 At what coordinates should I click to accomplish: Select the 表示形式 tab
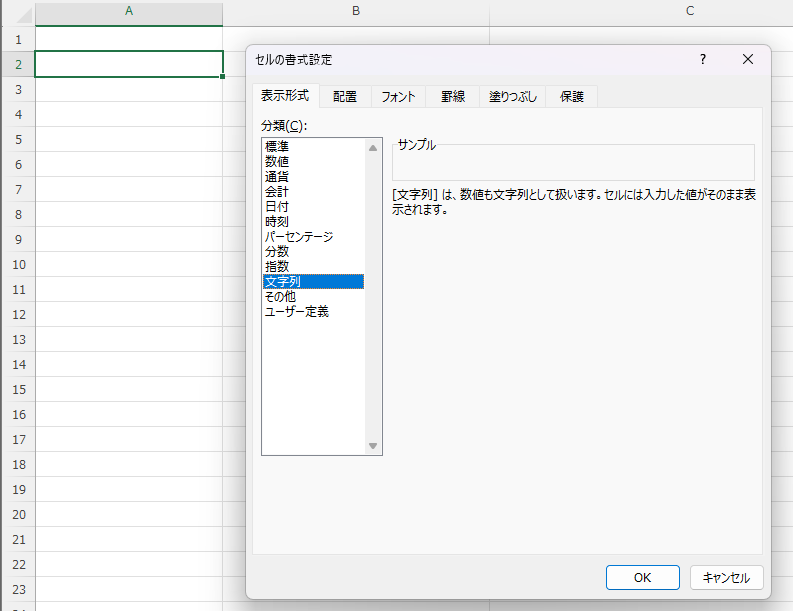point(285,96)
